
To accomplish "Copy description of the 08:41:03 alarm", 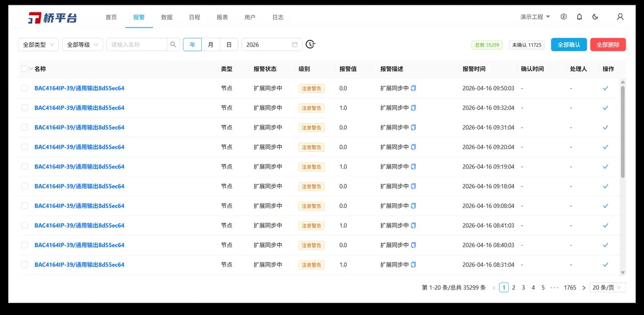I will click(413, 226).
